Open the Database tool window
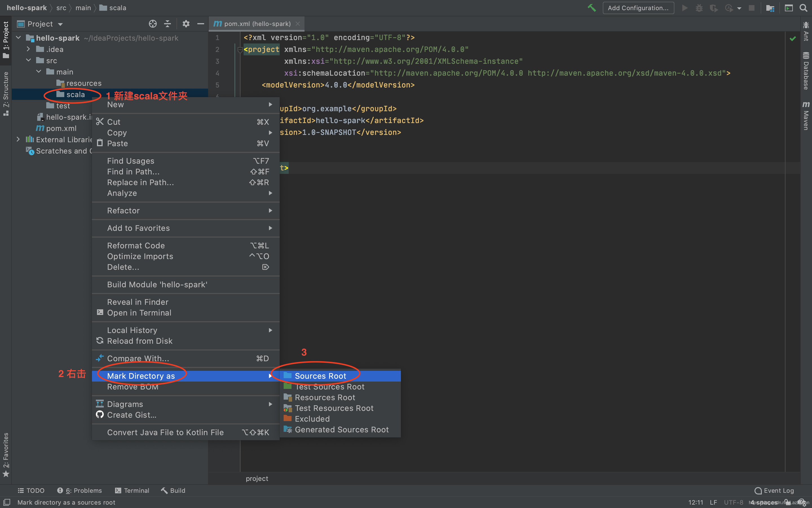This screenshot has height=508, width=812. 806,71
